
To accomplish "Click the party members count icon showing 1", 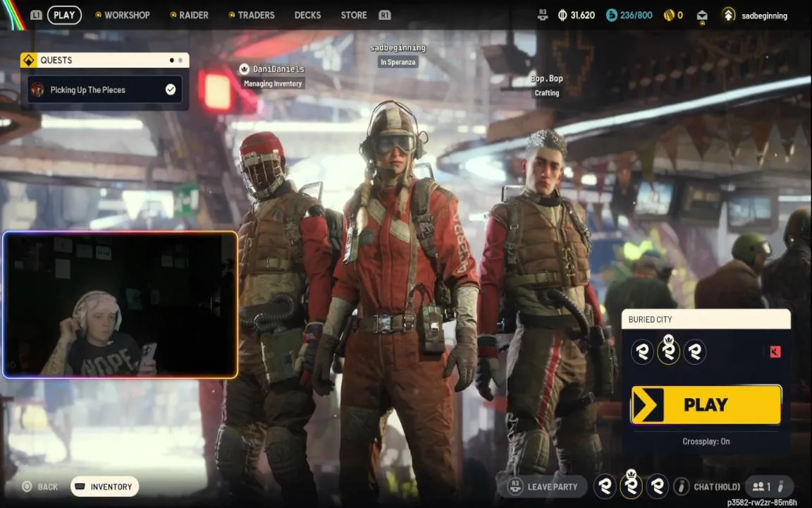I will tap(761, 487).
